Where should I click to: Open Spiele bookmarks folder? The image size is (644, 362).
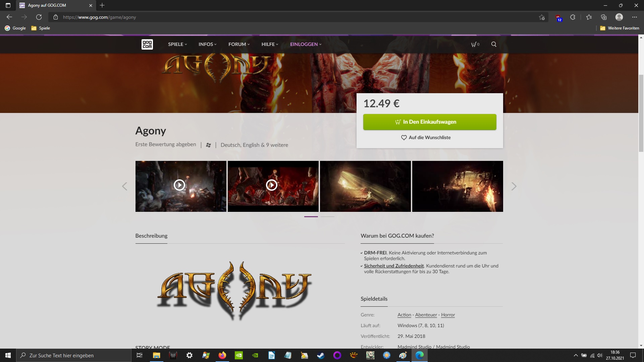coord(41,28)
